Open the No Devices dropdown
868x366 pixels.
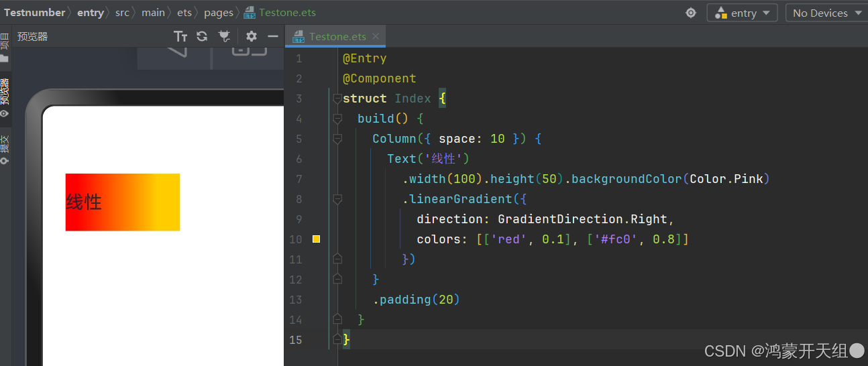827,13
